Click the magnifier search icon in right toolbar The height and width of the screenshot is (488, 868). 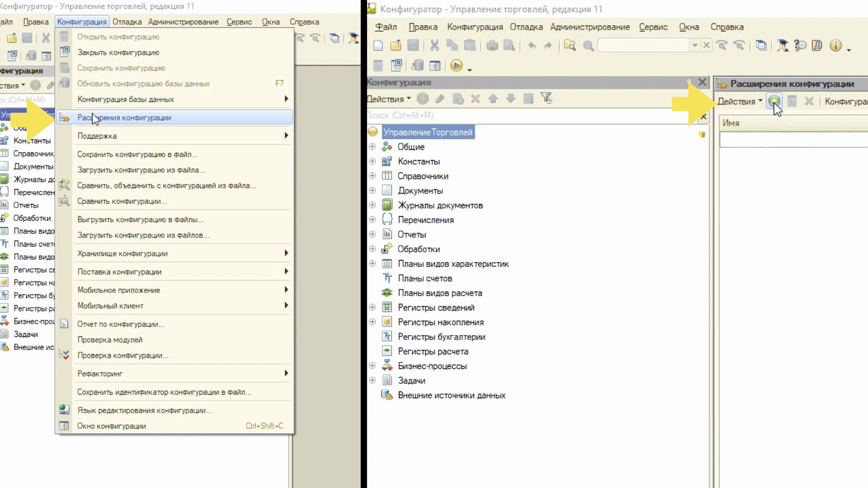pyautogui.click(x=588, y=46)
